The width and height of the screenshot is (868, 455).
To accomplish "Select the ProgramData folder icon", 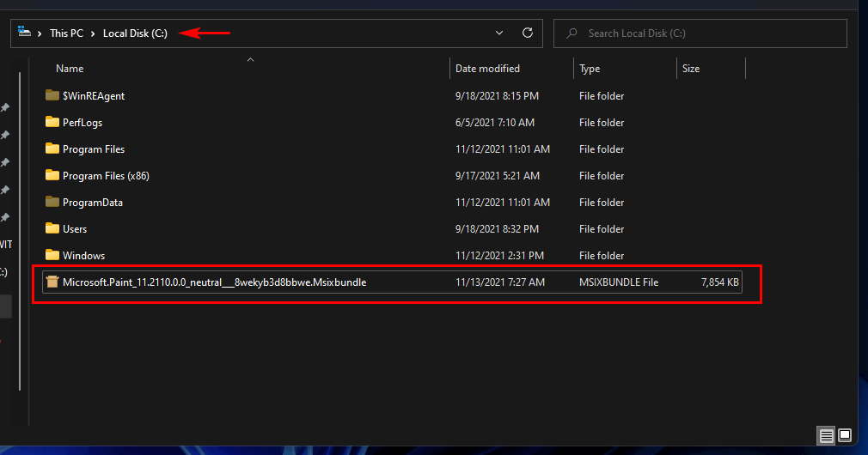I will 52,201.
